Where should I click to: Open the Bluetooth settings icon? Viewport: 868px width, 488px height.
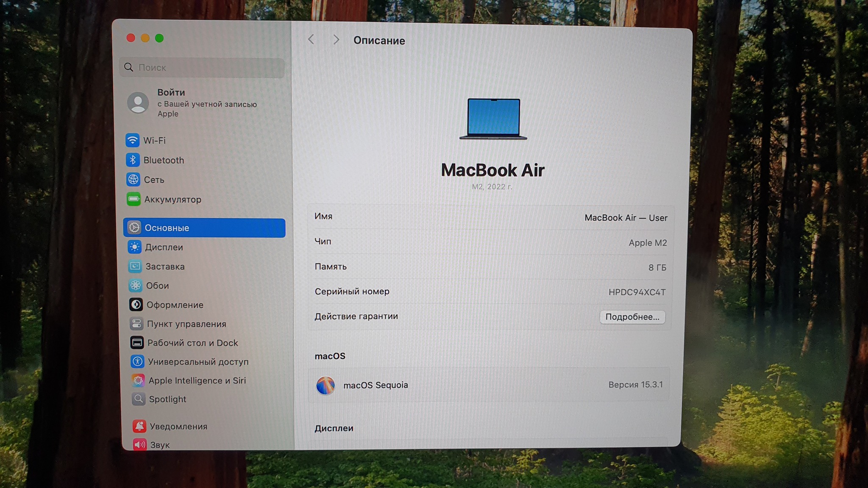coord(133,160)
